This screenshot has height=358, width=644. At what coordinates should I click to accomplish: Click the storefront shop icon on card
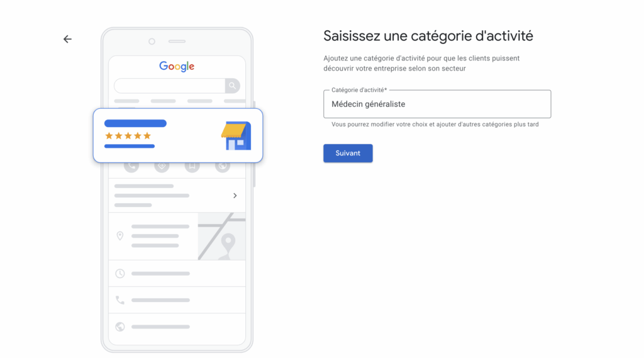[x=236, y=136]
